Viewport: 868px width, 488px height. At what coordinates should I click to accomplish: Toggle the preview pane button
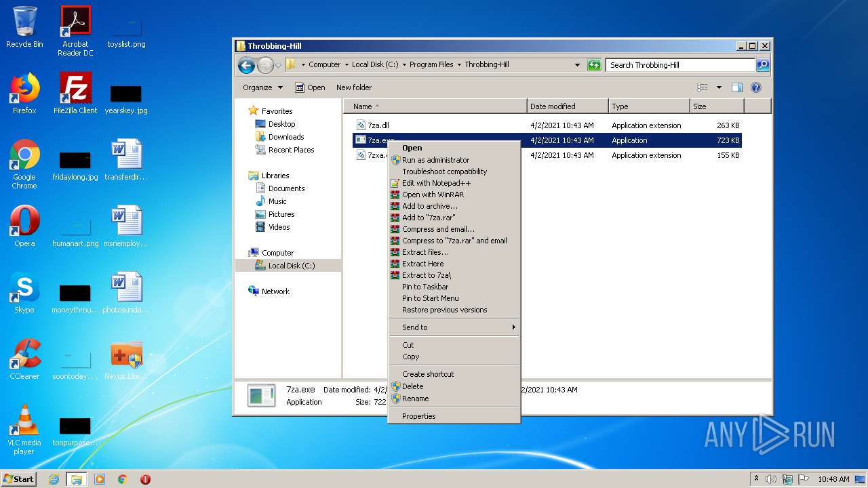[x=737, y=87]
